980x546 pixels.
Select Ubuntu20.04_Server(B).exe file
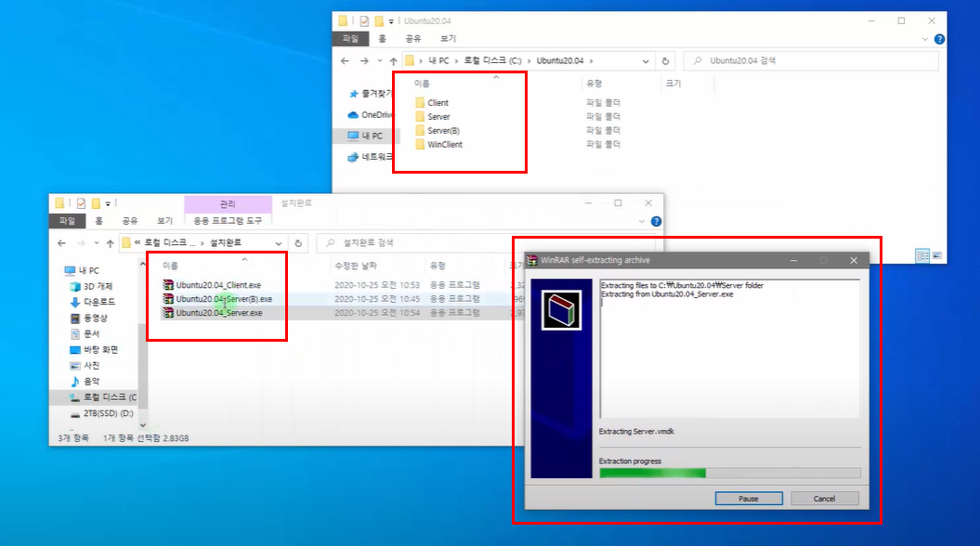(224, 299)
